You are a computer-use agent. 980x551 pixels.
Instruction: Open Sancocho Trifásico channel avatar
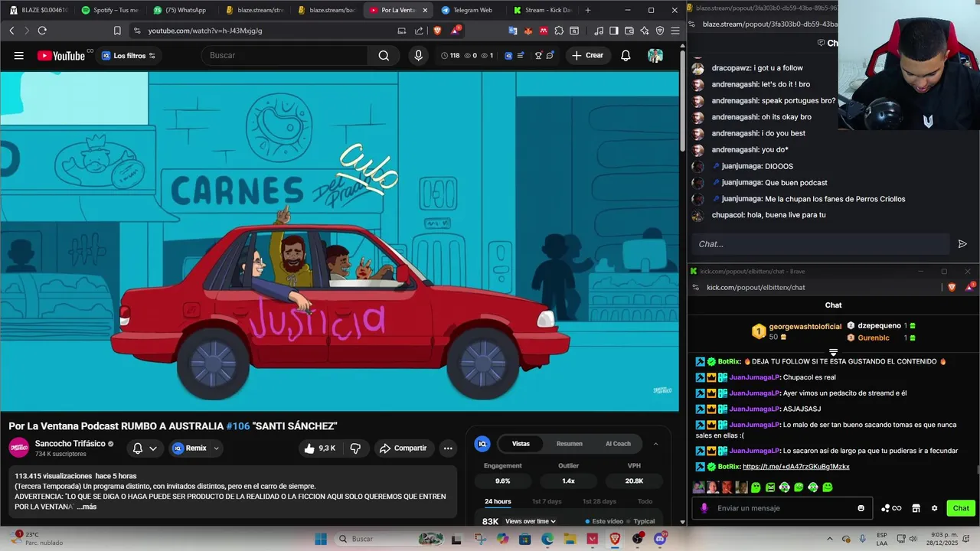click(x=19, y=448)
